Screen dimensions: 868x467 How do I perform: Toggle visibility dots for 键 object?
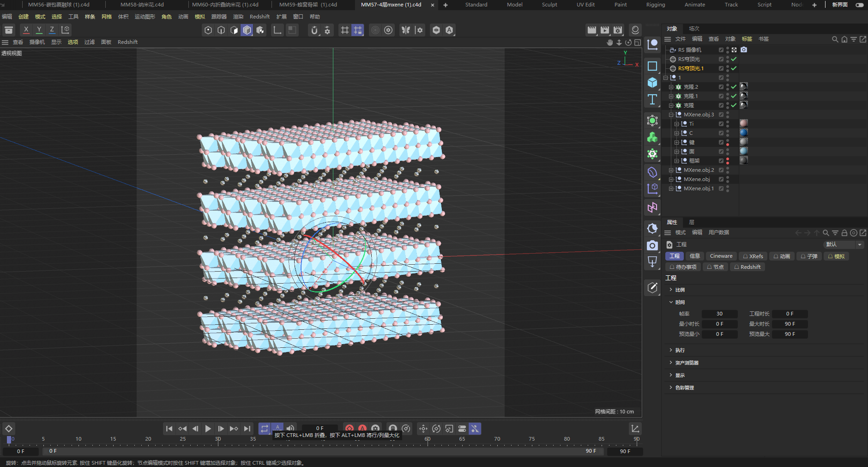[x=728, y=142]
